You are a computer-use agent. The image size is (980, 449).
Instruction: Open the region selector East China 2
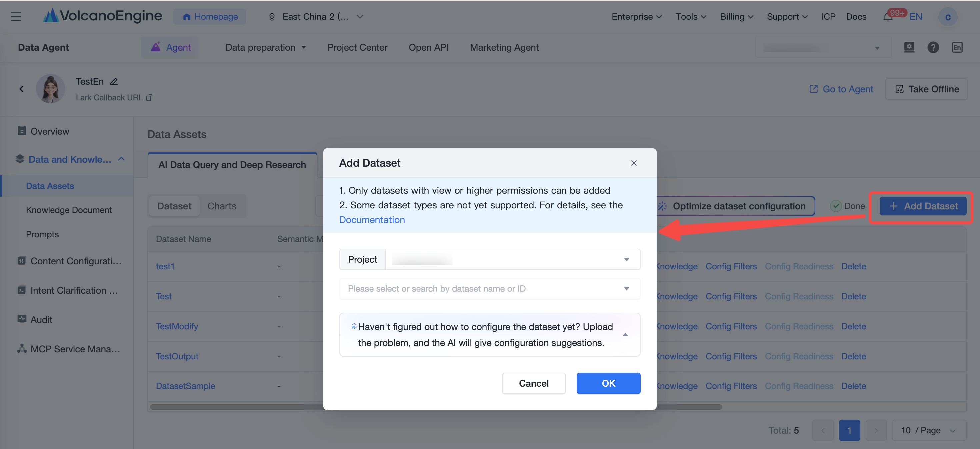pyautogui.click(x=316, y=17)
